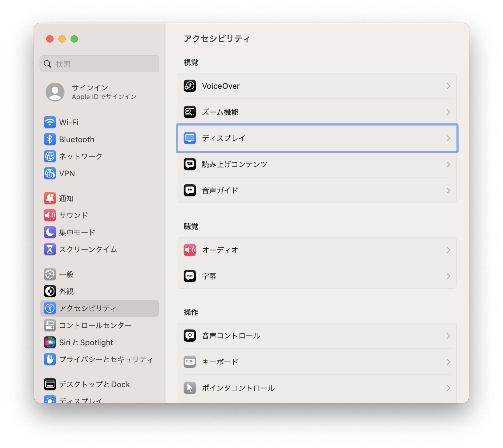Open デスクトップと Dock settings
The height and width of the screenshot is (448, 503).
point(94,384)
